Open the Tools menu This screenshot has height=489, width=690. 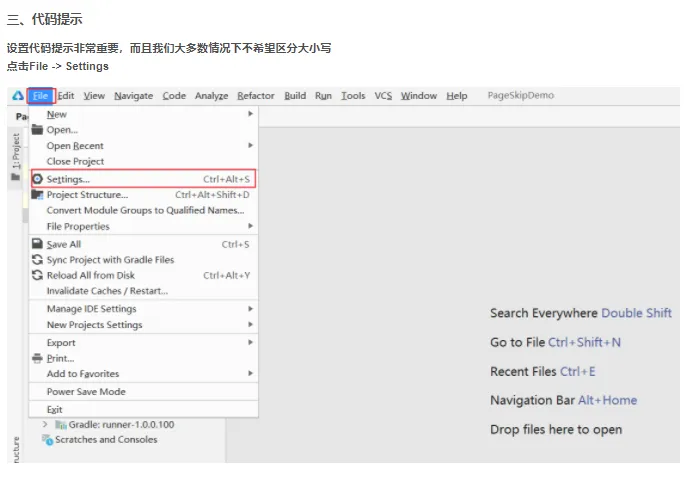[x=353, y=96]
